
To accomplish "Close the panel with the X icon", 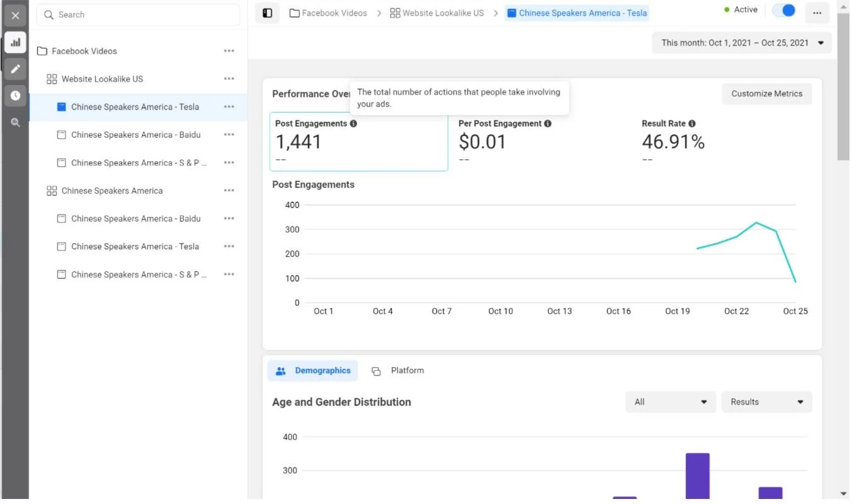I will pos(15,15).
